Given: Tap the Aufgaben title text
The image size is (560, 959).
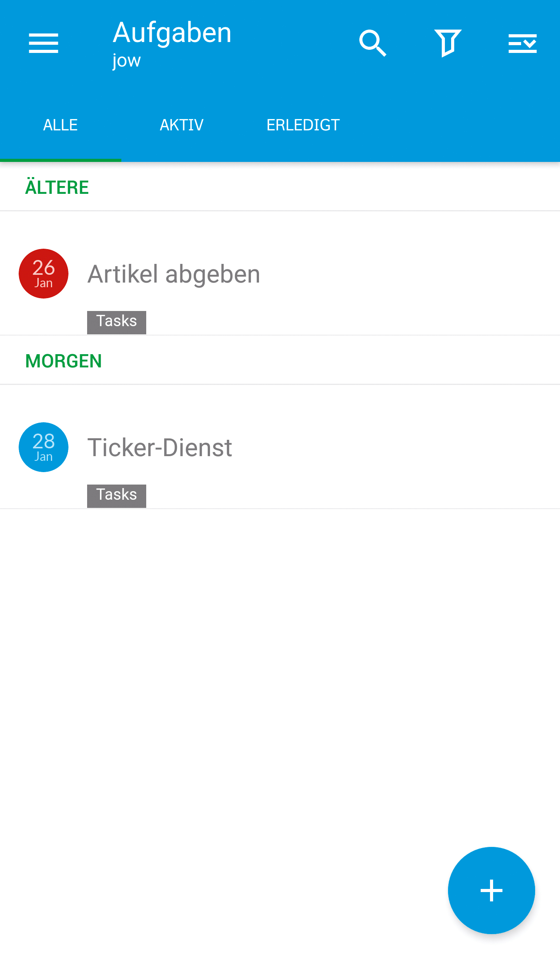Looking at the screenshot, I should pyautogui.click(x=172, y=33).
